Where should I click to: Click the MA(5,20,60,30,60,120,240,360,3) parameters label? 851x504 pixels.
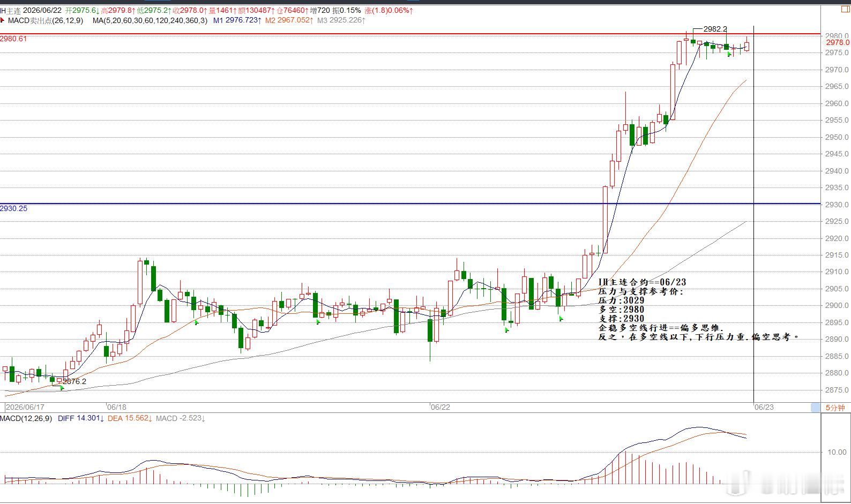[150, 20]
